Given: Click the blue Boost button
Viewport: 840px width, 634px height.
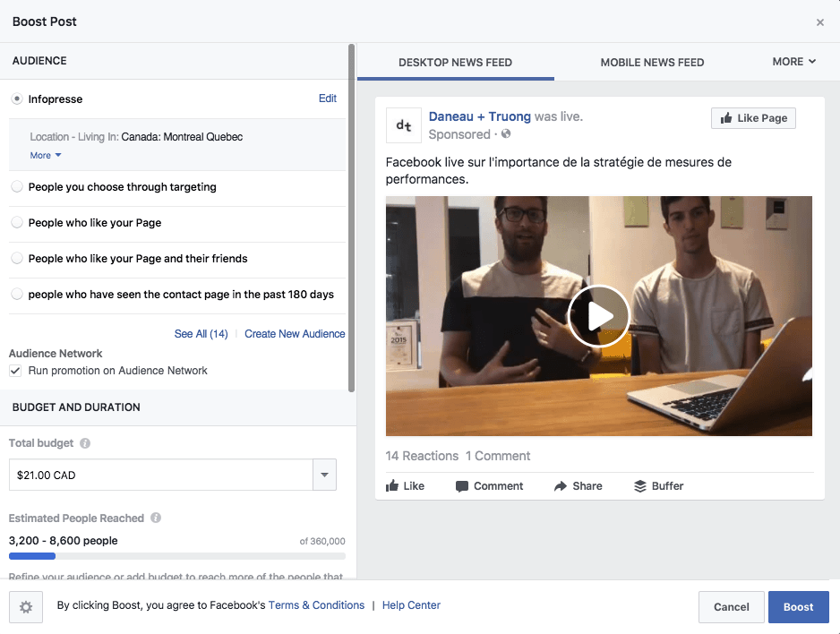Looking at the screenshot, I should (798, 607).
